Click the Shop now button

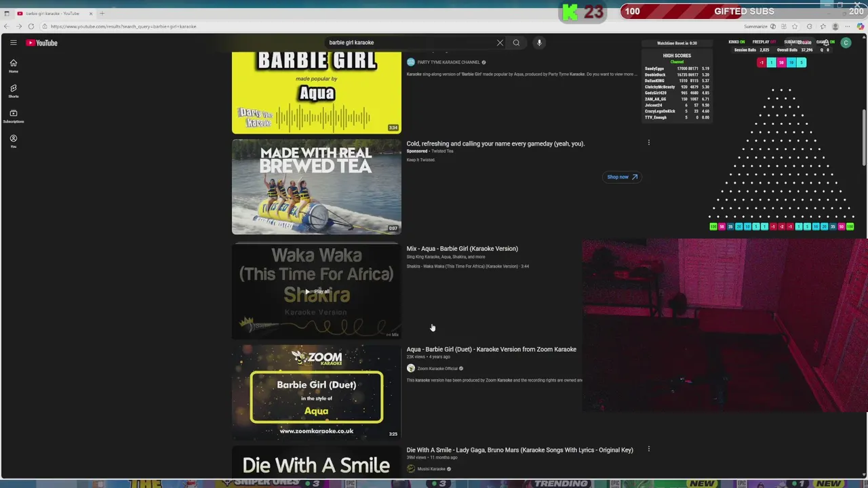tap(622, 177)
